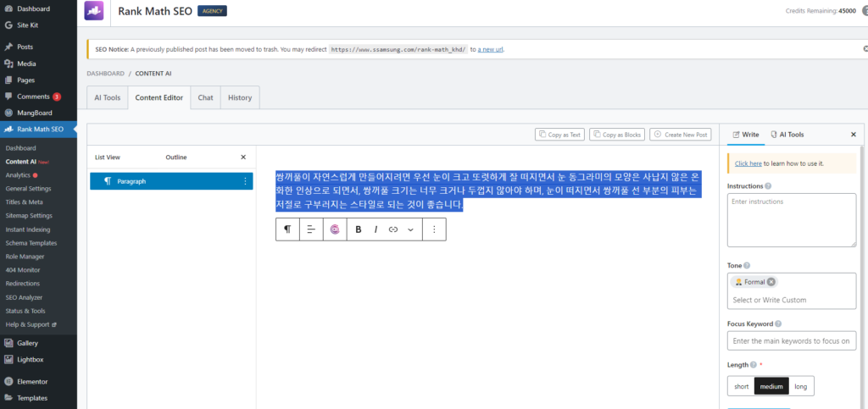Open Role Manager
Viewport: 868px width, 409px height.
[x=25, y=257]
